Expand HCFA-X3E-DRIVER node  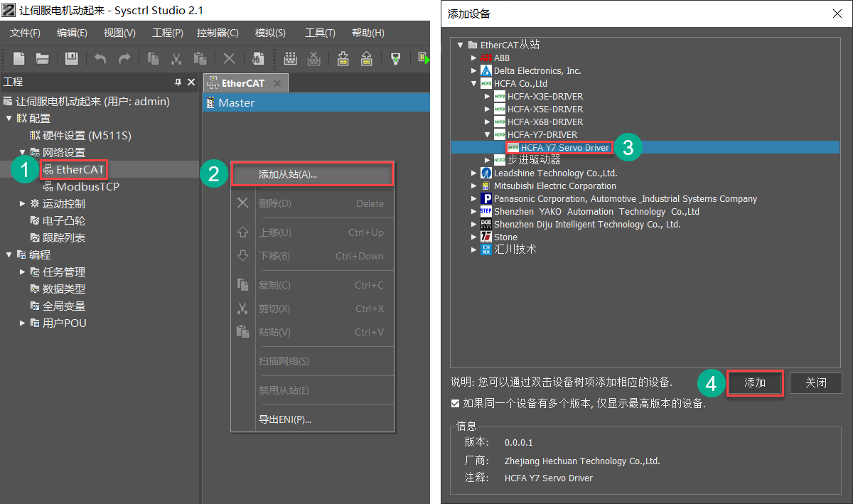coord(488,96)
